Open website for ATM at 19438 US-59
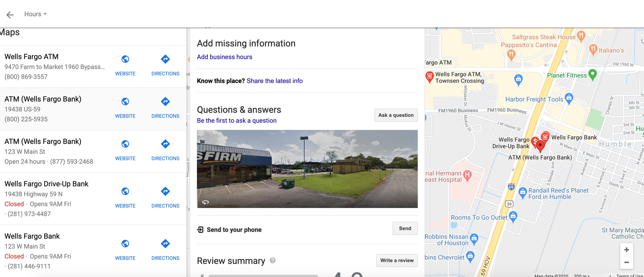 tap(125, 108)
